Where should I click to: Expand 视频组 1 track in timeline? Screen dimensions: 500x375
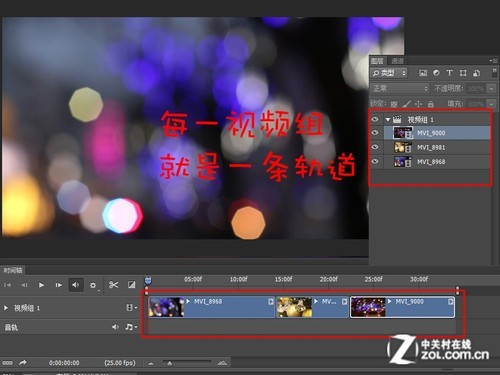pyautogui.click(x=6, y=308)
